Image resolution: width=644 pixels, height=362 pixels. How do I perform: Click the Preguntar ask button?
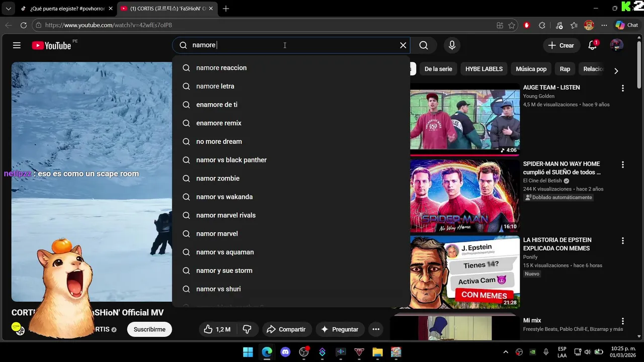pos(340,329)
